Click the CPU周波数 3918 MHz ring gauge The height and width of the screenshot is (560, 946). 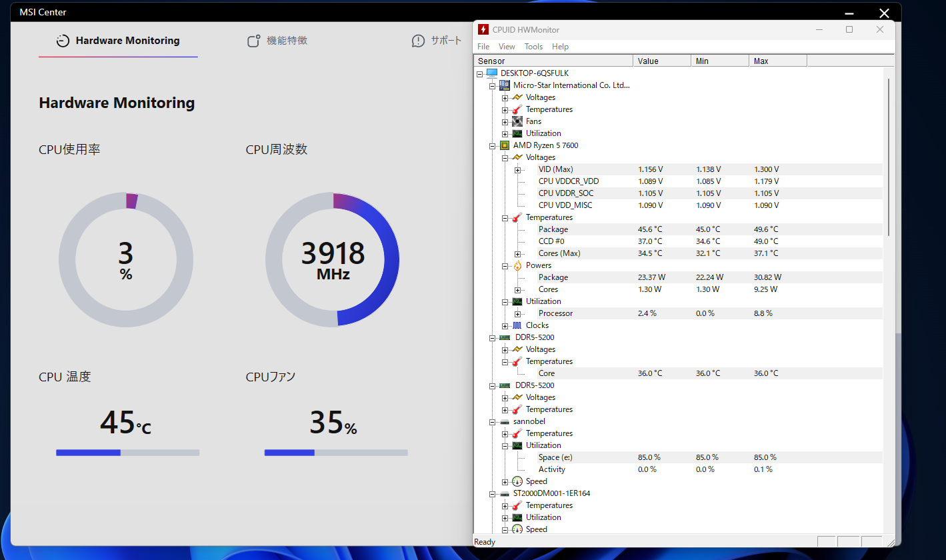click(x=333, y=259)
